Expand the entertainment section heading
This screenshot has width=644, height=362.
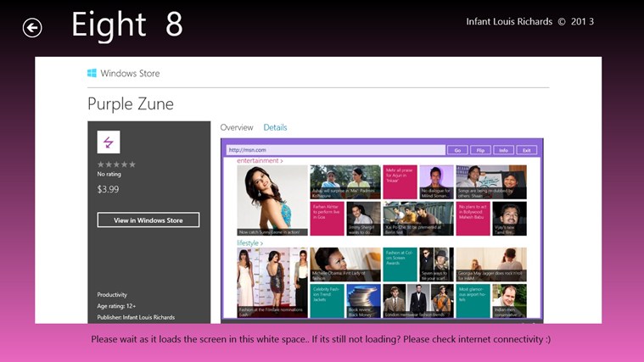pos(260,159)
